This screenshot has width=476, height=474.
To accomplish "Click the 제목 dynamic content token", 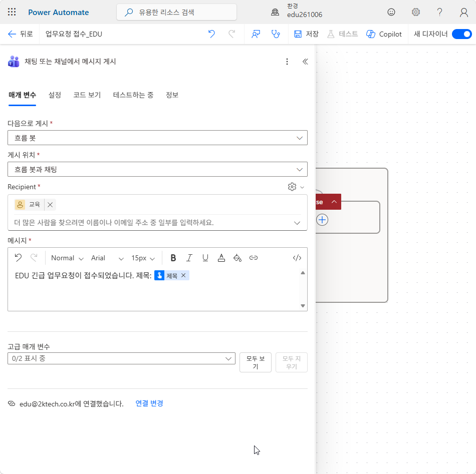I will pyautogui.click(x=172, y=276).
